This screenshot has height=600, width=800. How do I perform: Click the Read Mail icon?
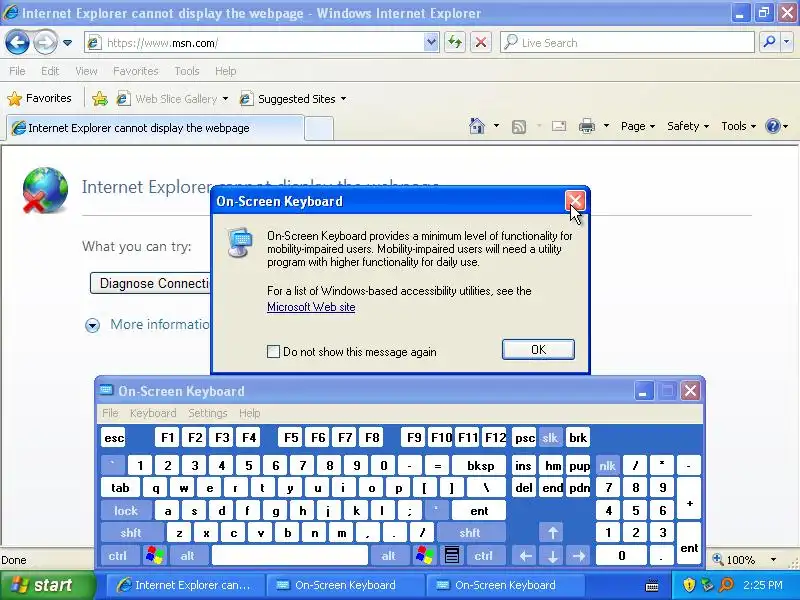559,126
